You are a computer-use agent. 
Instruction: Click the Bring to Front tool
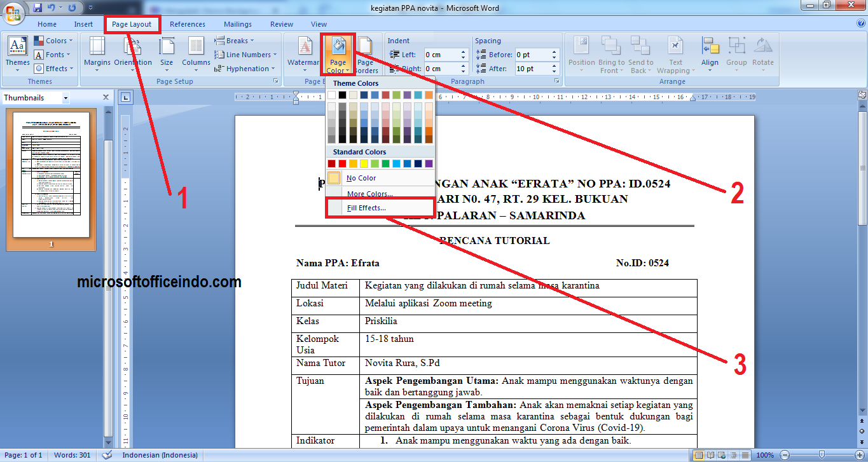pos(610,55)
